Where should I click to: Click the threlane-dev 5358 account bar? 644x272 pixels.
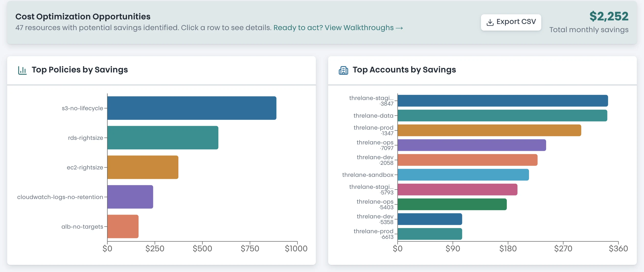430,219
